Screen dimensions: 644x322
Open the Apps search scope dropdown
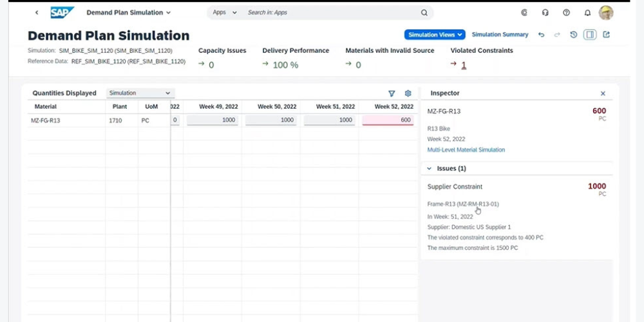click(224, 13)
